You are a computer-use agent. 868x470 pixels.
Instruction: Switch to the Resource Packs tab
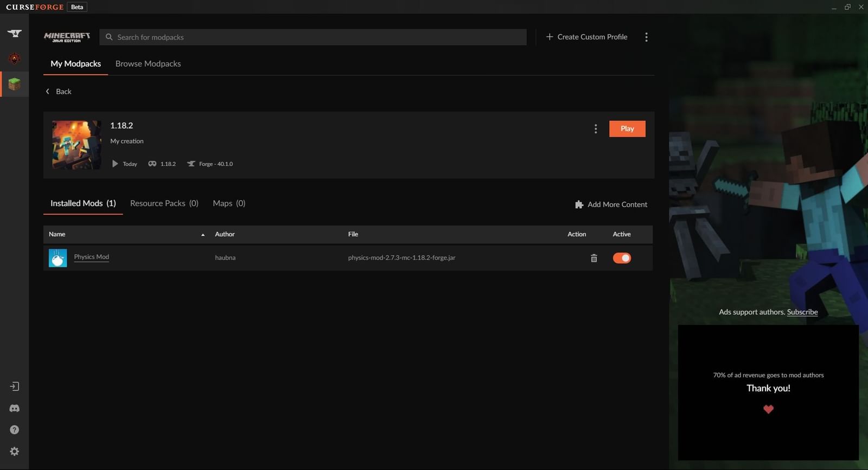(164, 203)
